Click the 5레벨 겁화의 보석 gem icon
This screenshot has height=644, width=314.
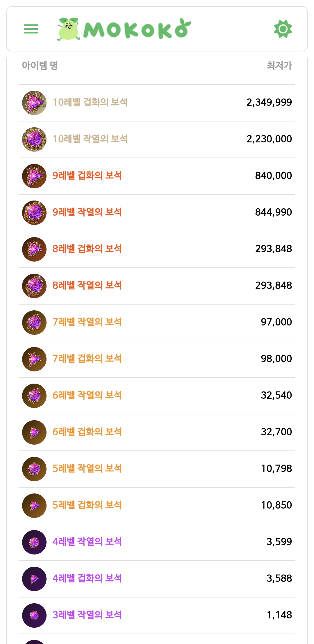click(34, 506)
